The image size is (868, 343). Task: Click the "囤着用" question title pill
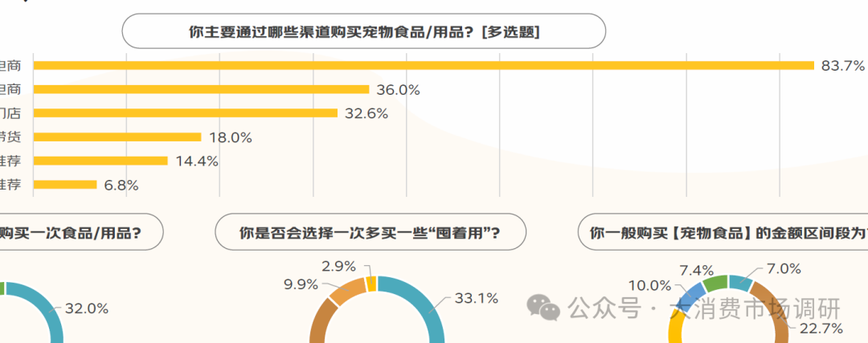coord(371,234)
